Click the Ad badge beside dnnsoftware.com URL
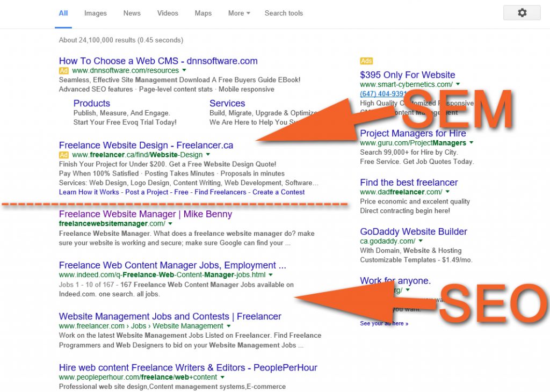550x392 pixels. click(63, 71)
